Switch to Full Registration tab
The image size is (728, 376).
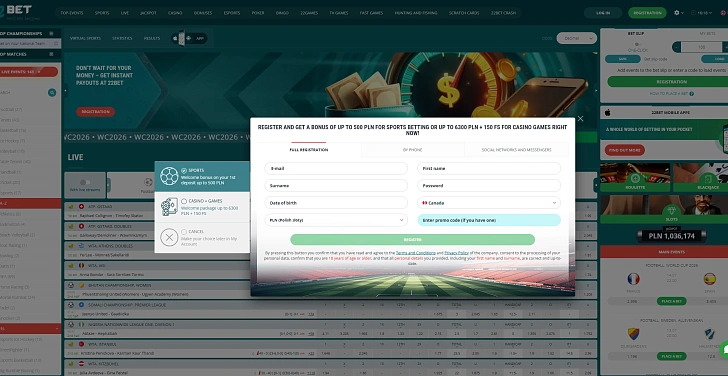309,150
